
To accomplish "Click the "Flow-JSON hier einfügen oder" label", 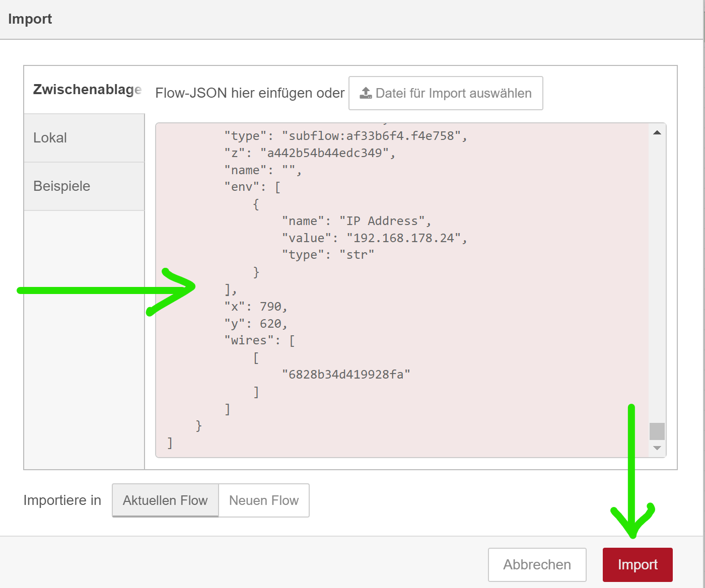I will [250, 93].
